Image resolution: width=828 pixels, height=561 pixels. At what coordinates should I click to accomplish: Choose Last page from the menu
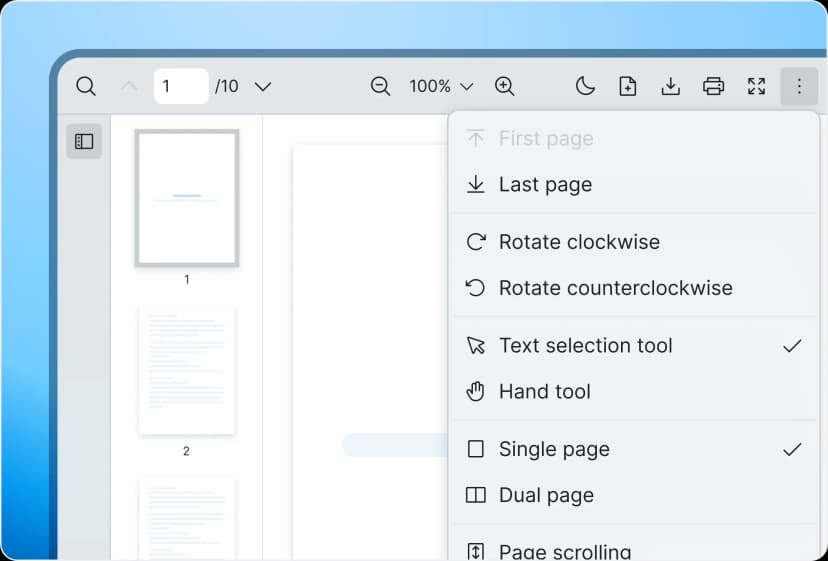coord(633,184)
